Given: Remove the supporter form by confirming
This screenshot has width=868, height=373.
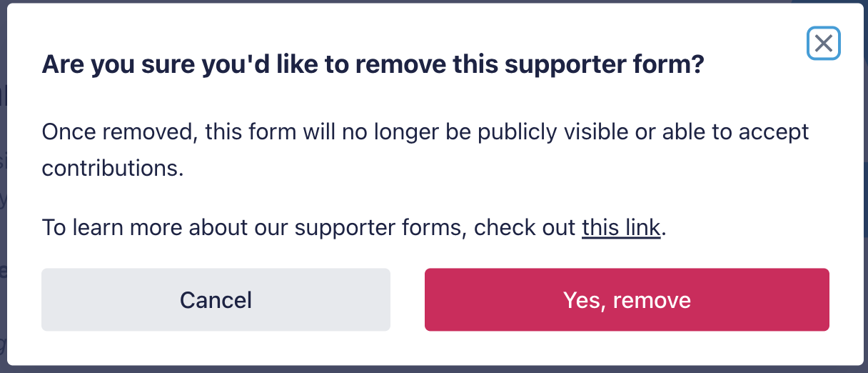Looking at the screenshot, I should pos(627,299).
